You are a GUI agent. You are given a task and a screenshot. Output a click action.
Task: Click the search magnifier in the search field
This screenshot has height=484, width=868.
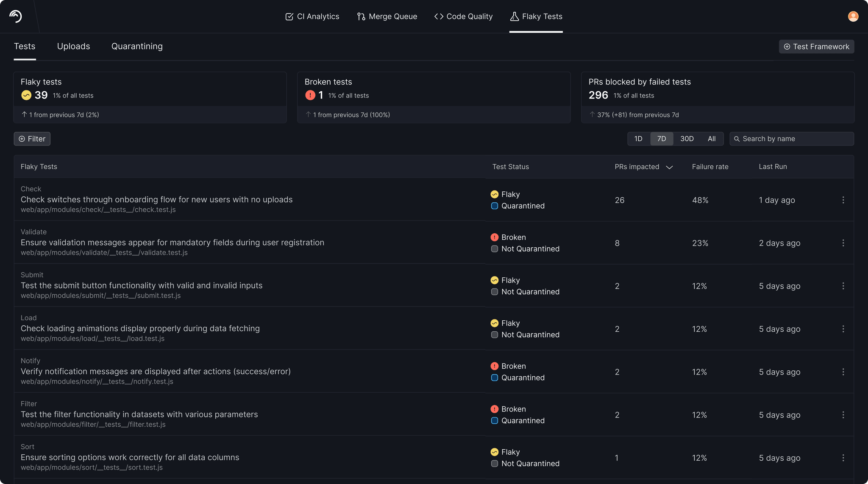[737, 139]
